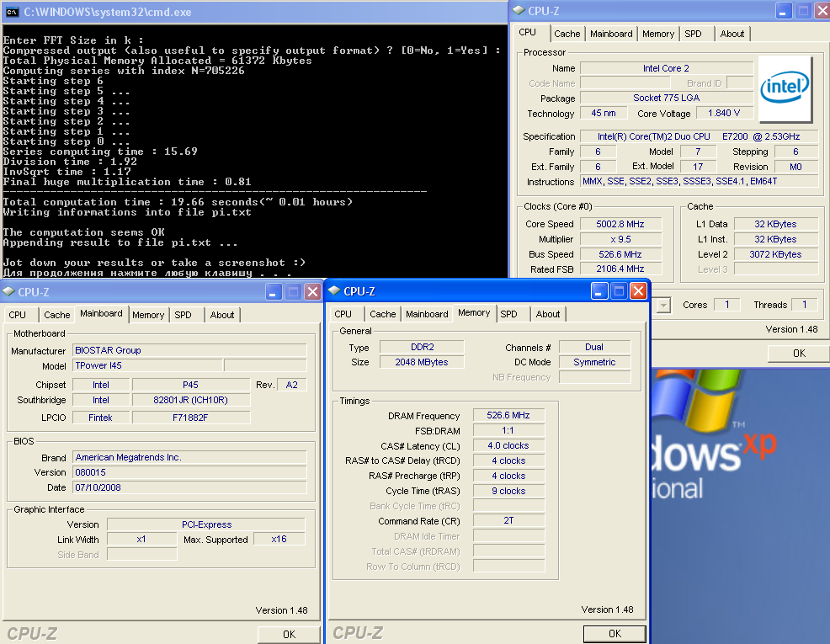The height and width of the screenshot is (644, 830).
Task: Close the CPU-Z Mainboard window
Action: (x=313, y=292)
